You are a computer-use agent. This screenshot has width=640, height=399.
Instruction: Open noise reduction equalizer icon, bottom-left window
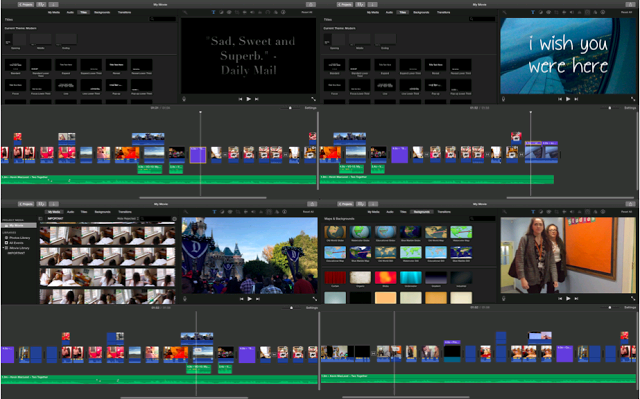tap(261, 212)
